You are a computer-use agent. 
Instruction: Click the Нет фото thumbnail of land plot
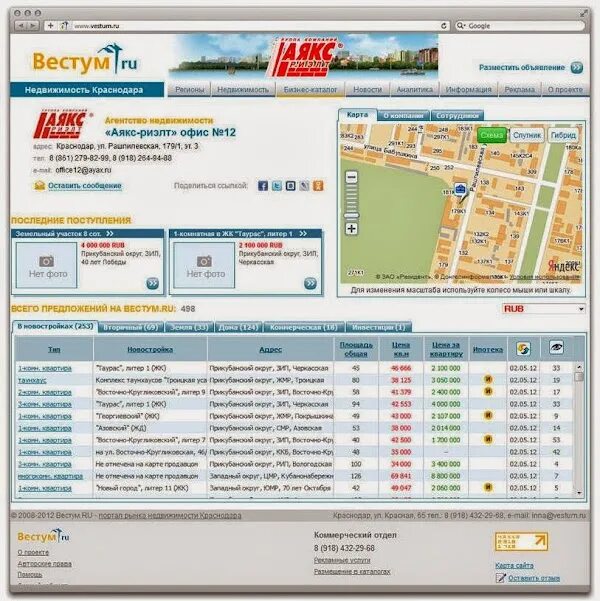click(47, 265)
